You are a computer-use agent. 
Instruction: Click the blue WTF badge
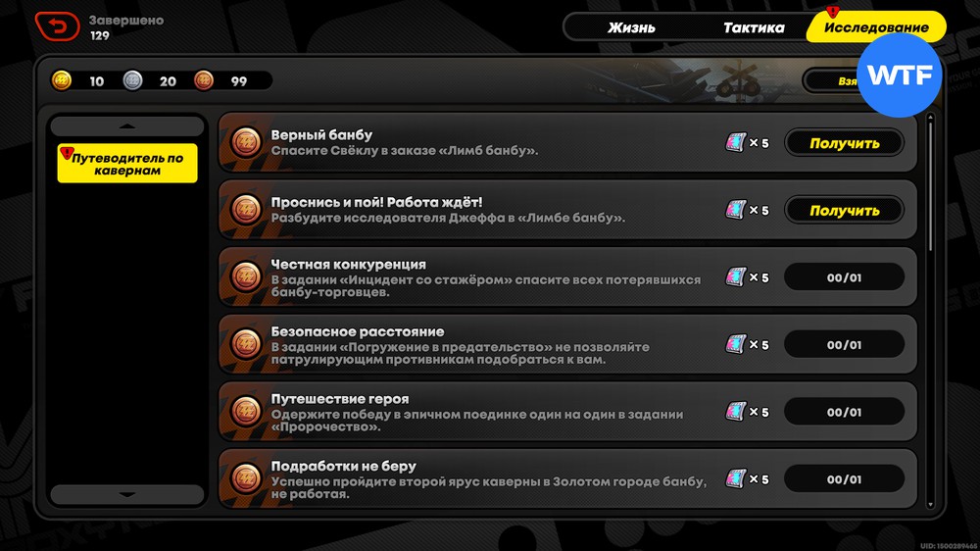pos(900,75)
